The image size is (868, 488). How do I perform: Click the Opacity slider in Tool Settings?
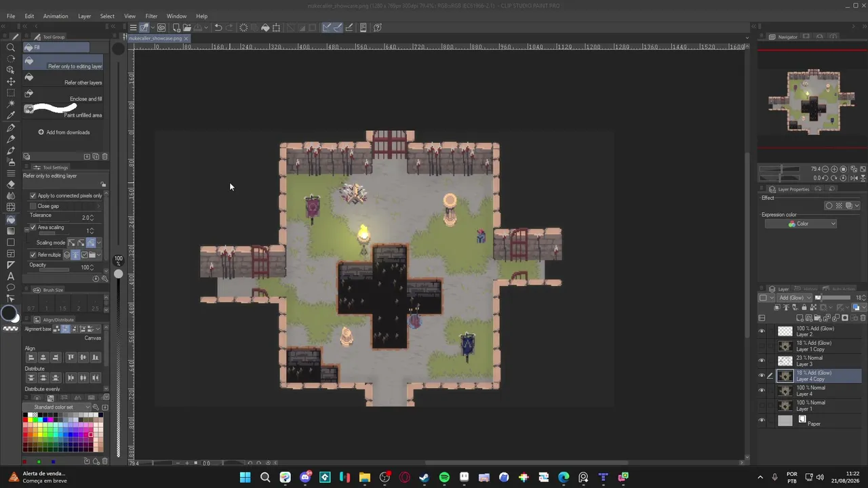[54, 270]
